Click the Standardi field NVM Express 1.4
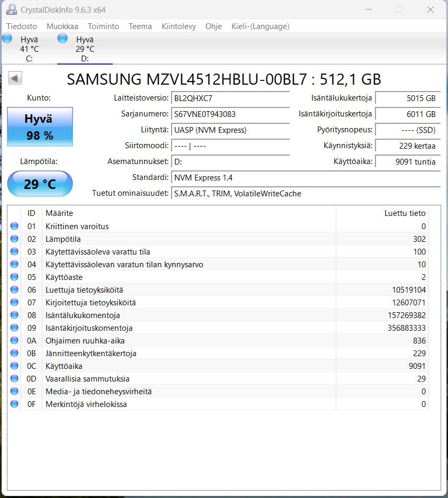 (306, 177)
